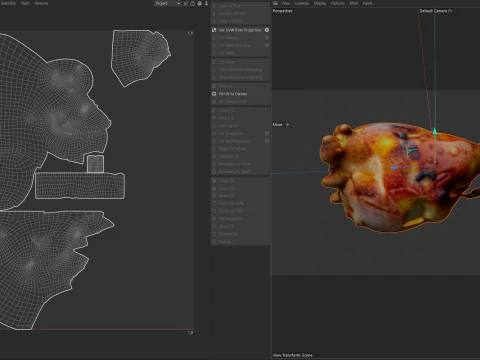The image size is (480, 360).
Task: Click the down-arrow icon beside Project dropdown
Action: pyautogui.click(x=206, y=3)
